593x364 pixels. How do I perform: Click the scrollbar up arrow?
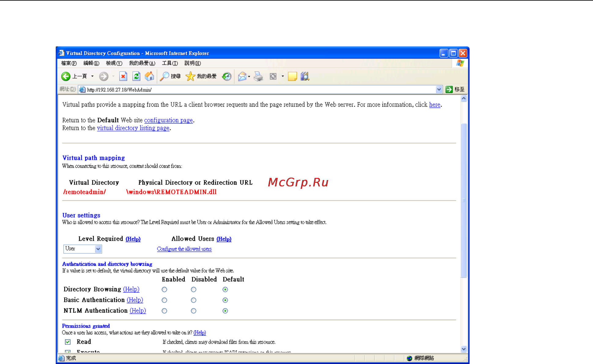tap(464, 98)
